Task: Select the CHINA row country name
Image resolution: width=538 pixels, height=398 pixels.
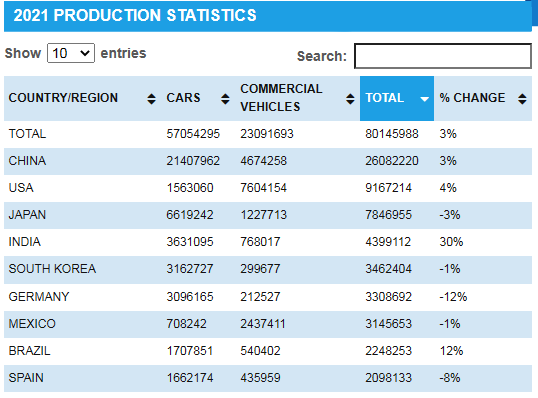Action: click(x=27, y=161)
